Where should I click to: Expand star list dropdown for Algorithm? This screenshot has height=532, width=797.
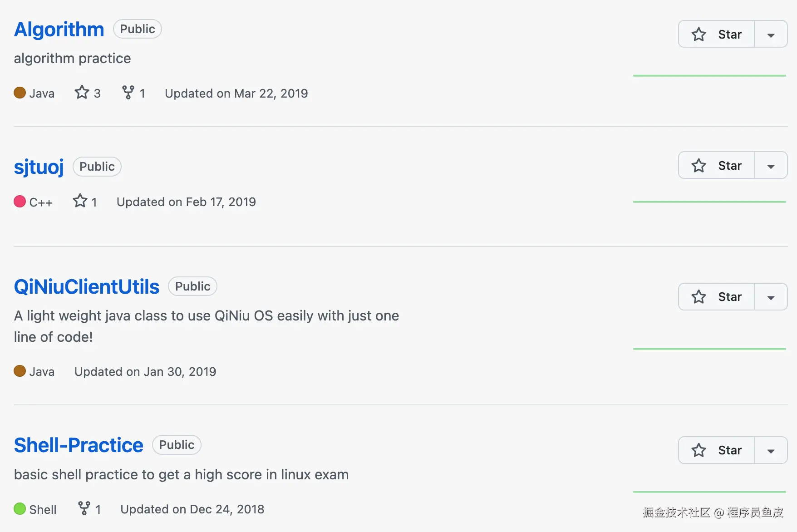[x=771, y=34]
